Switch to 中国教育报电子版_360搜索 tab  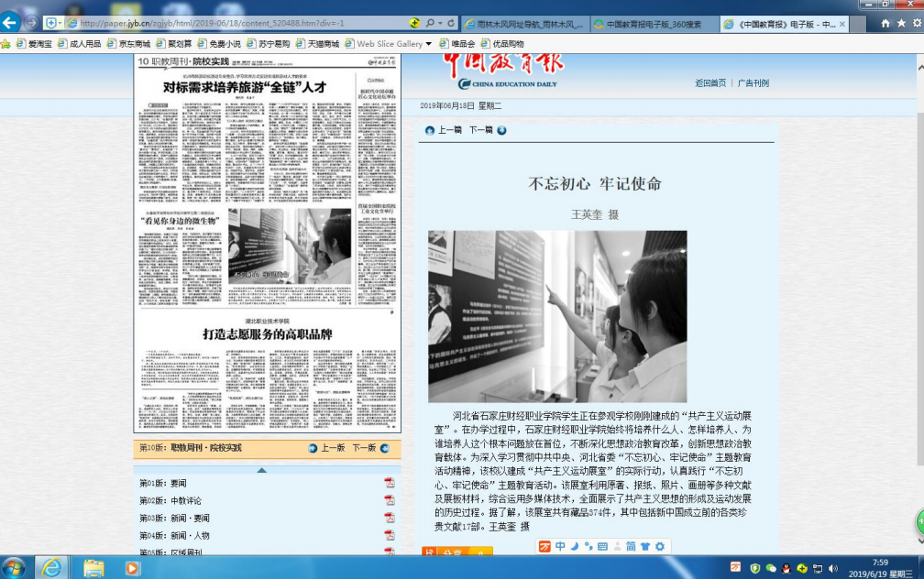click(654, 23)
